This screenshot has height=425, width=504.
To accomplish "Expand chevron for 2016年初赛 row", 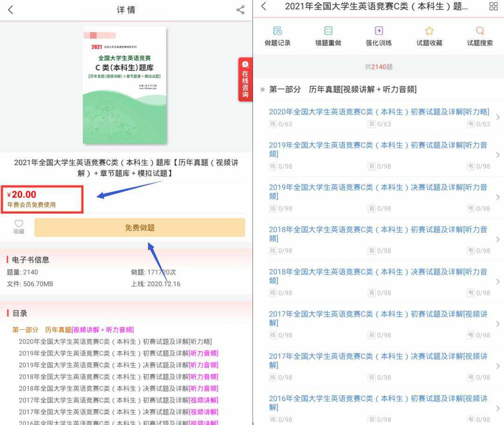I will tap(498, 408).
